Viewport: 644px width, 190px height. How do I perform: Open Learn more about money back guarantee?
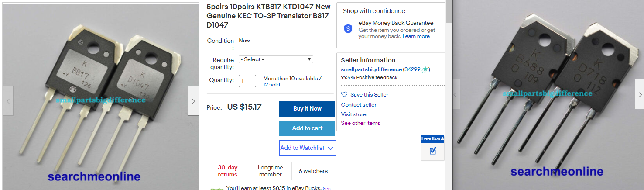[416, 36]
